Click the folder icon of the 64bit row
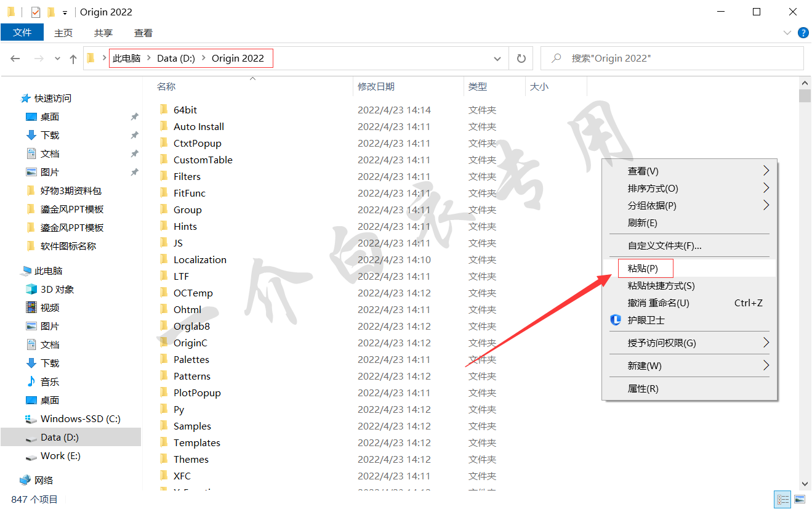812x509 pixels. point(164,110)
